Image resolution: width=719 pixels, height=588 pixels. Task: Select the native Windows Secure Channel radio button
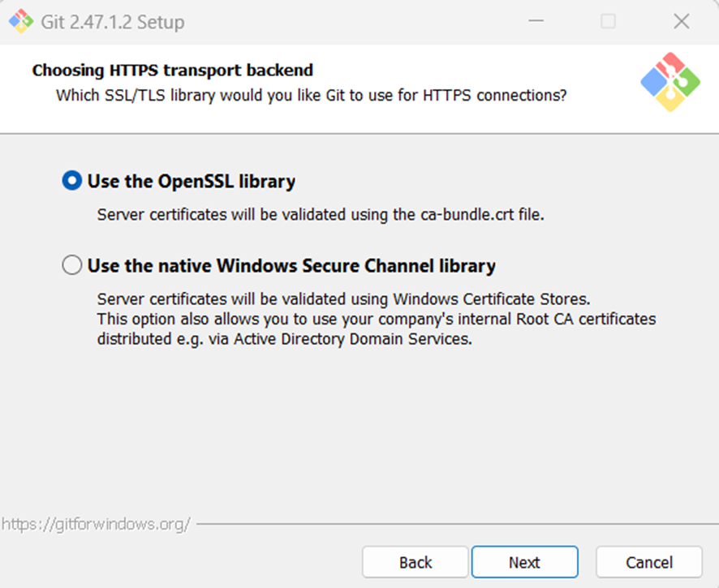(72, 265)
